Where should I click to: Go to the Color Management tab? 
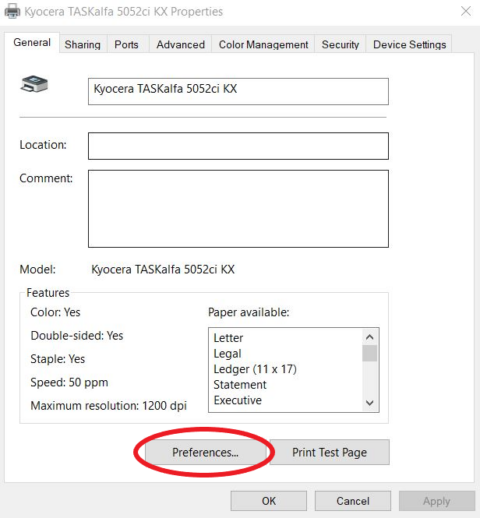pos(263,44)
